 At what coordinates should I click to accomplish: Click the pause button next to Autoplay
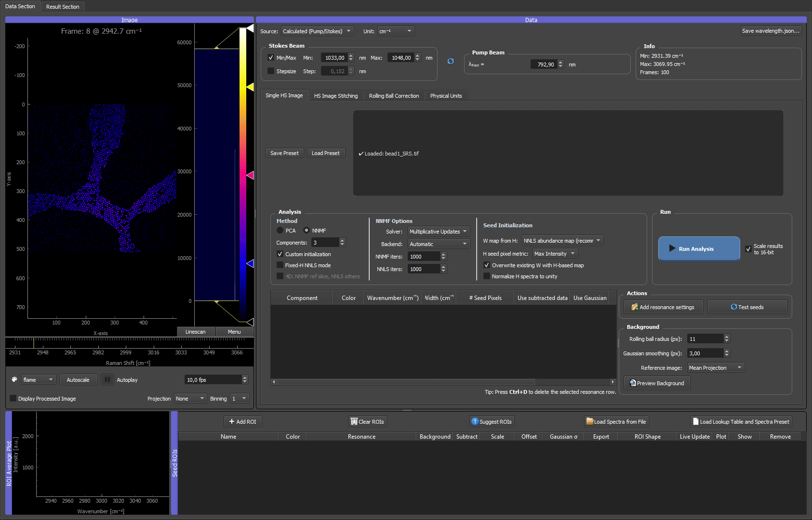(107, 380)
